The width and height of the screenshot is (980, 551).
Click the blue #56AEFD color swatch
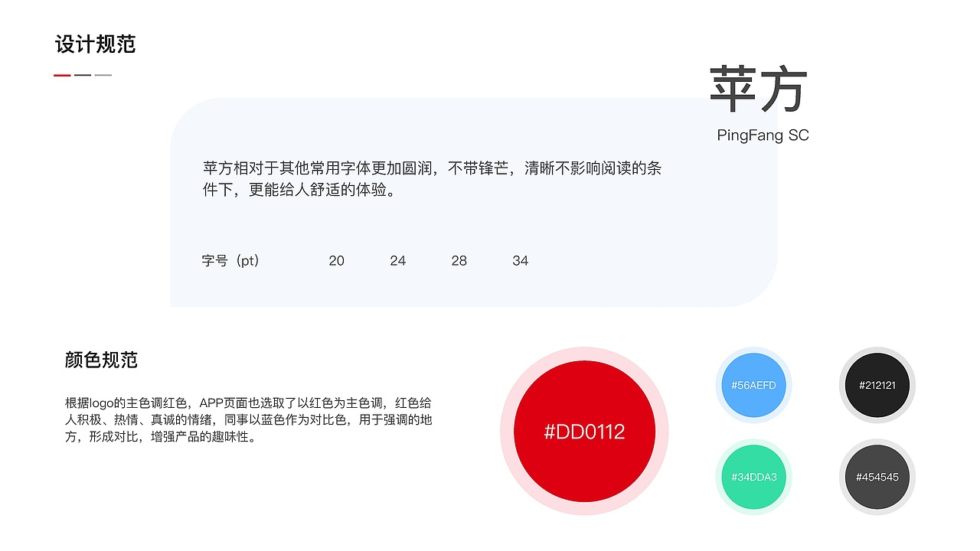coord(753,385)
